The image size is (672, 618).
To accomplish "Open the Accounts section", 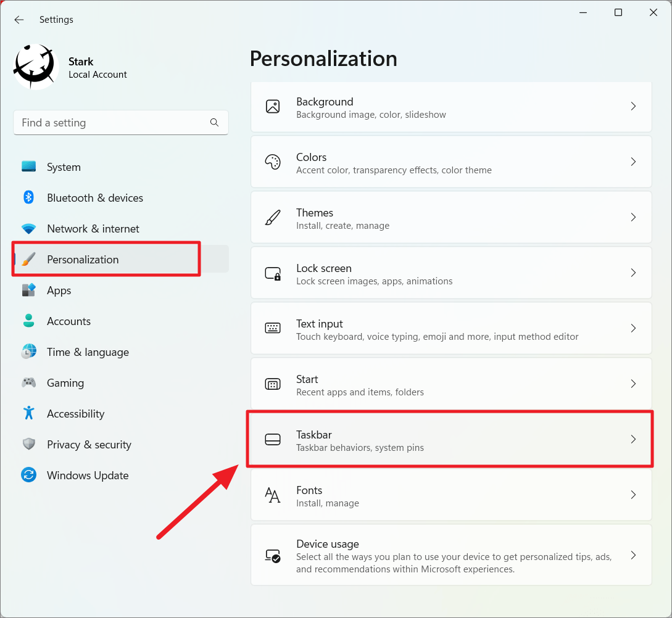I will tap(68, 321).
